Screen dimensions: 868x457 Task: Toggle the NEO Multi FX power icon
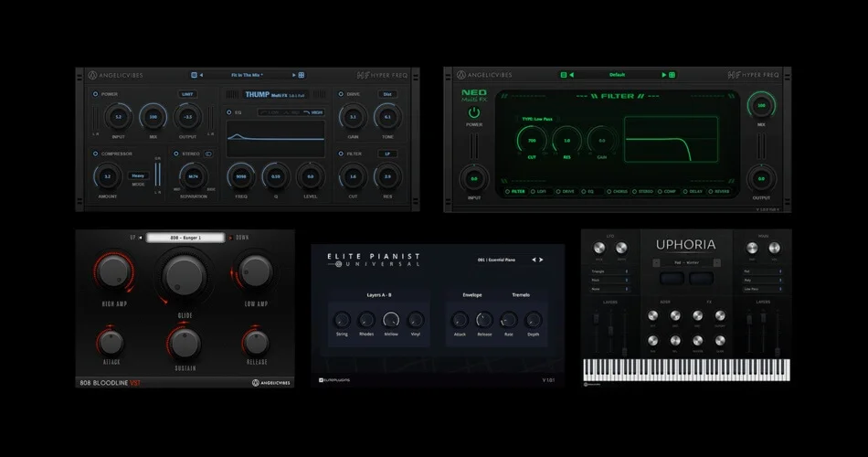[x=474, y=112]
